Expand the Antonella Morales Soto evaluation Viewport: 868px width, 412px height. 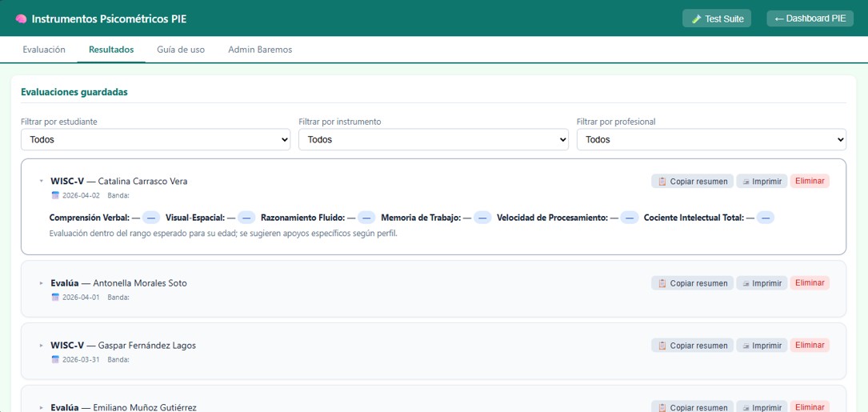41,283
